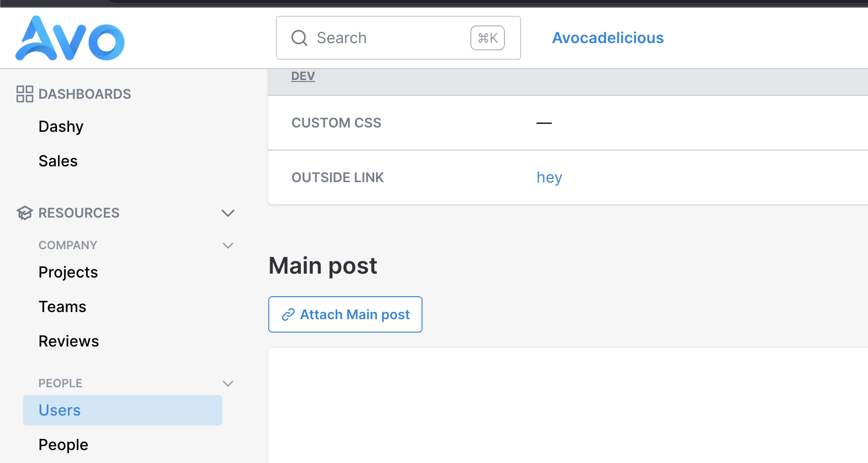
Task: Click the RESOURCES section heading
Action: (x=79, y=213)
